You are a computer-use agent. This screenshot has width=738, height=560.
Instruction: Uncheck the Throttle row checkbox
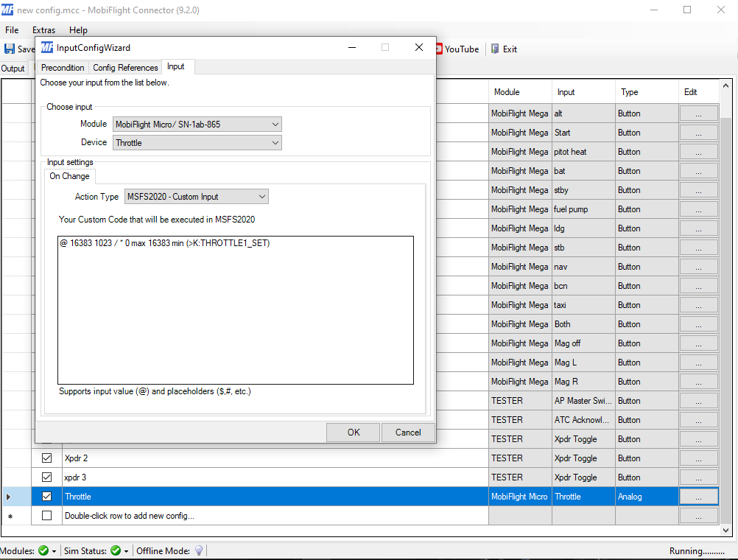(x=46, y=497)
